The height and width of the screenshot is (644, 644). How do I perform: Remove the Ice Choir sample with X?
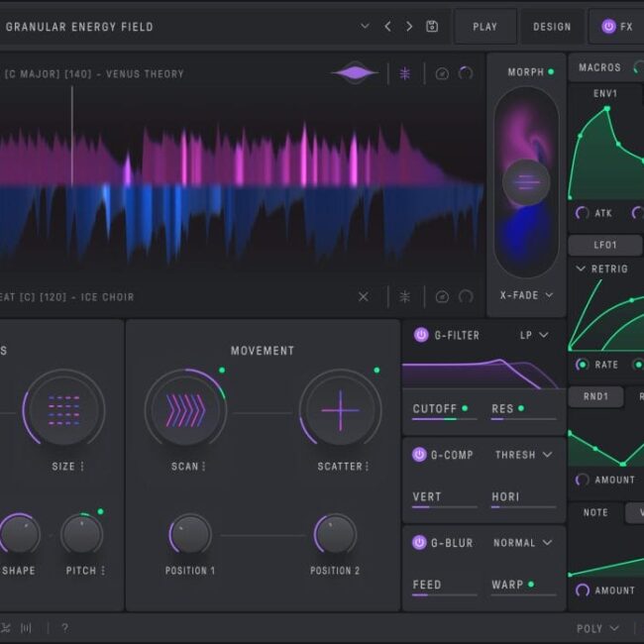coord(364,296)
